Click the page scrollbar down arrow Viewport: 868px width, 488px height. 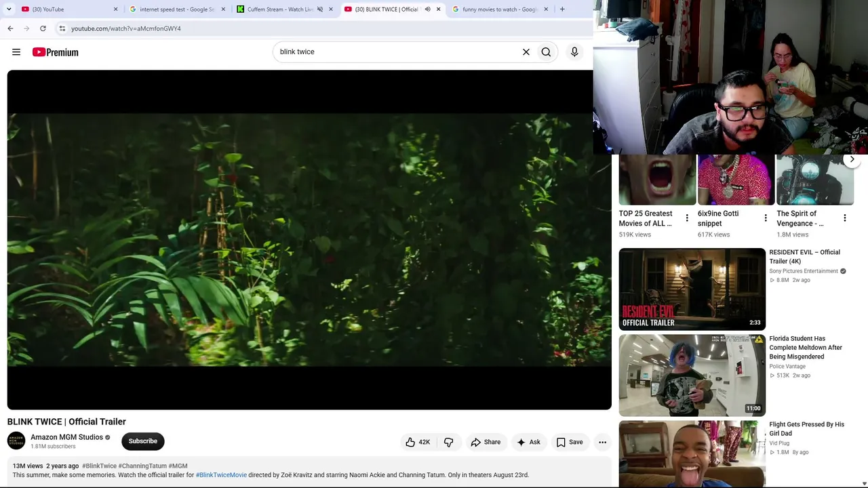pyautogui.click(x=863, y=483)
